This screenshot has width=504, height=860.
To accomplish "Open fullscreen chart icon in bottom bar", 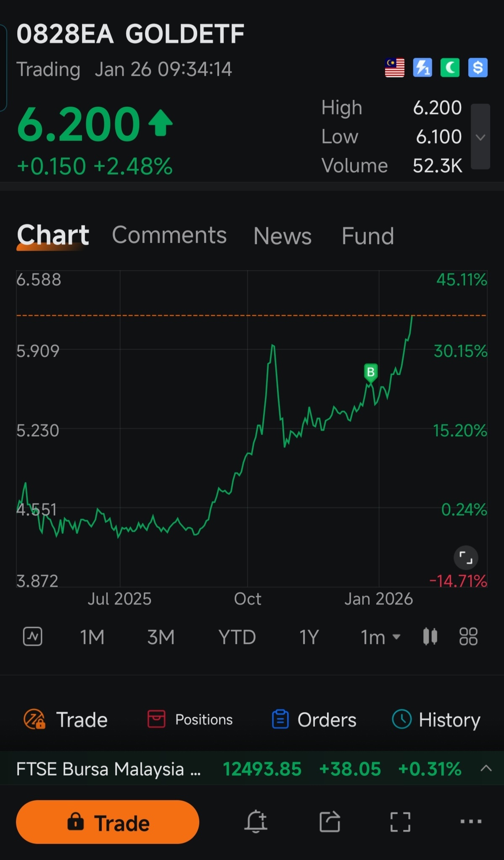I will [x=400, y=822].
